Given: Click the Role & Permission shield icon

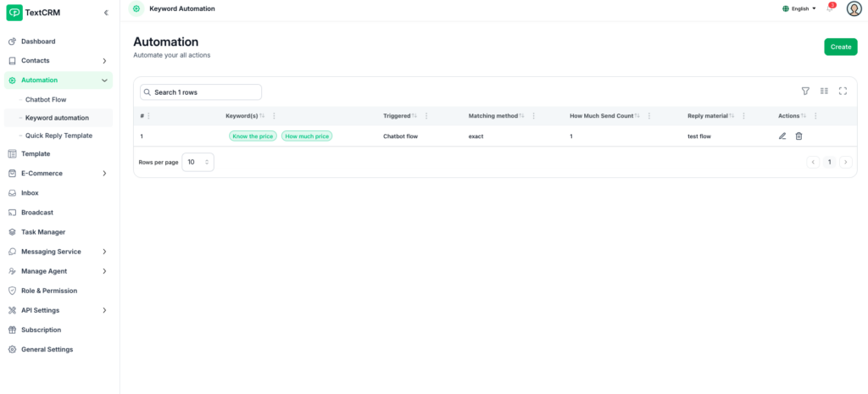Looking at the screenshot, I should (x=12, y=291).
